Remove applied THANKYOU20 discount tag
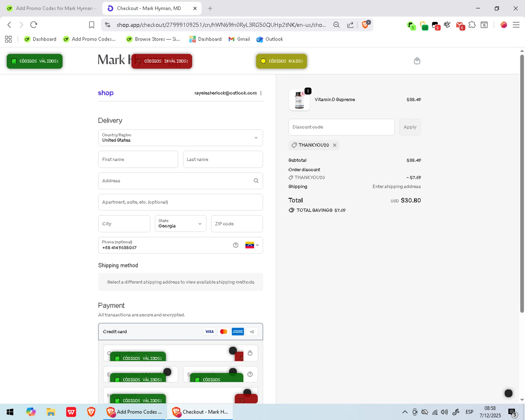525x420 pixels. click(x=335, y=145)
